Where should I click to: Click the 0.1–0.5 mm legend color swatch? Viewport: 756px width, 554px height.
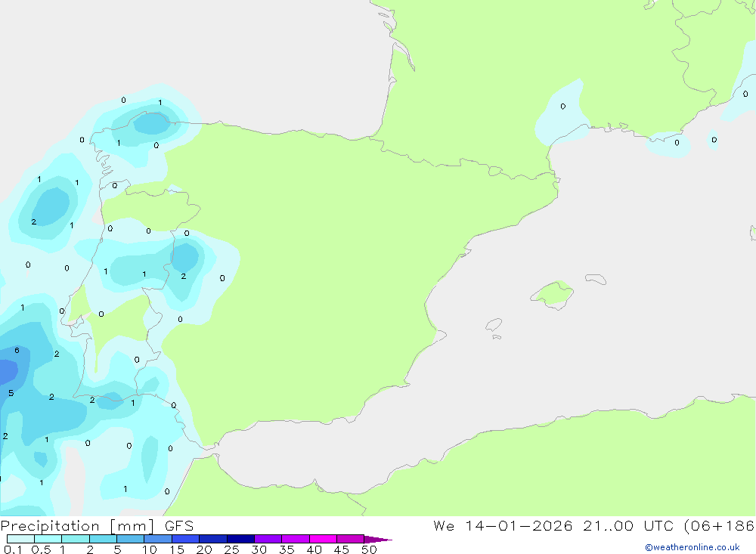pos(20,539)
